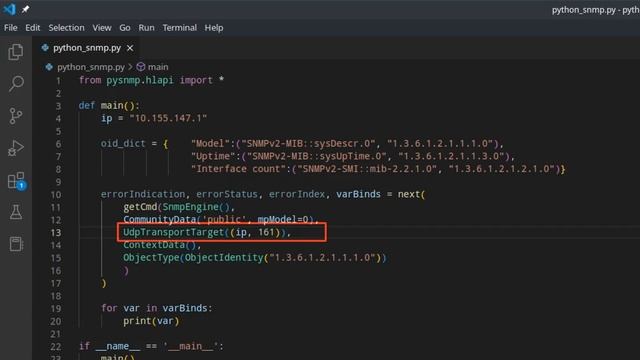
Task: Close the python_snmp.py tab
Action: tap(130, 48)
